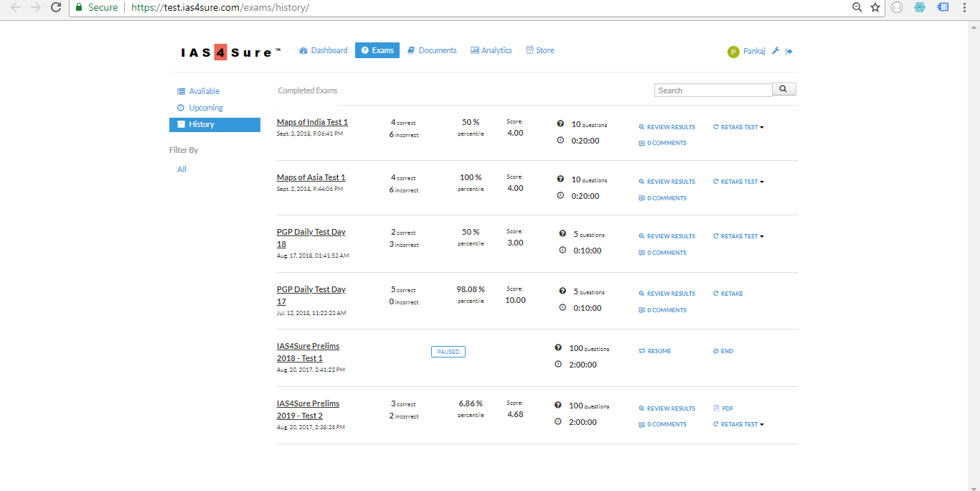The width and height of the screenshot is (980, 491).
Task: Click the Pankaj green avatar icon
Action: 733,52
